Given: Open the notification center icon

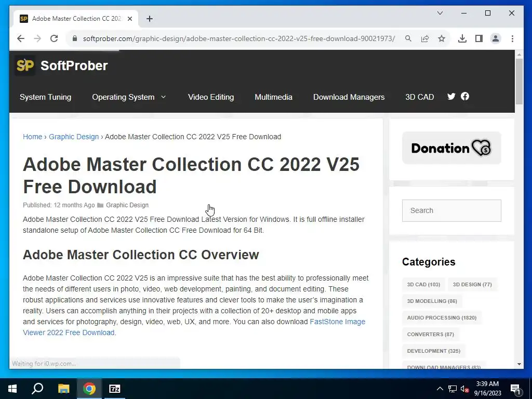Looking at the screenshot, I should pos(515,389).
